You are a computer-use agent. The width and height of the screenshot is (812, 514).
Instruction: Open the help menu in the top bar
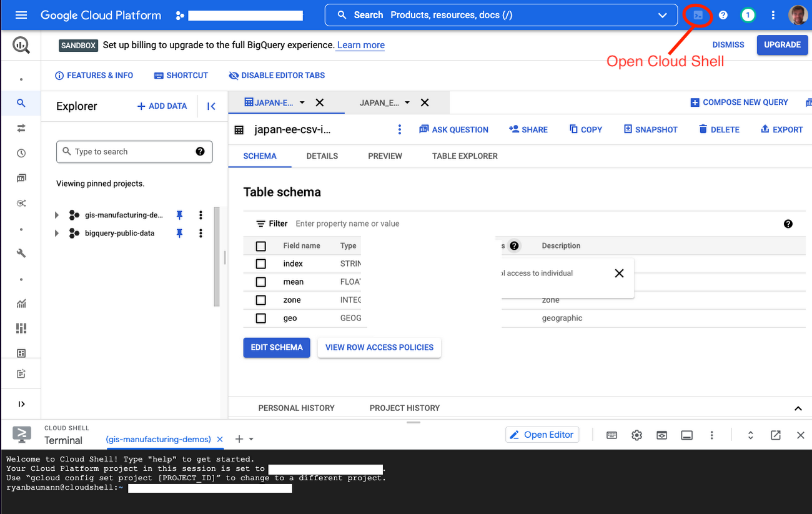[723, 15]
